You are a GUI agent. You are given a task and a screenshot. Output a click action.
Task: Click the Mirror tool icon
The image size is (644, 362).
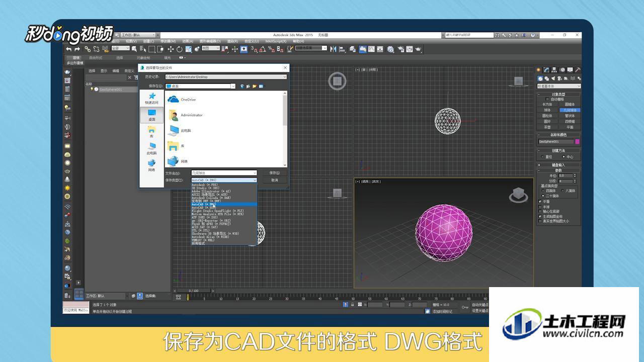point(334,49)
